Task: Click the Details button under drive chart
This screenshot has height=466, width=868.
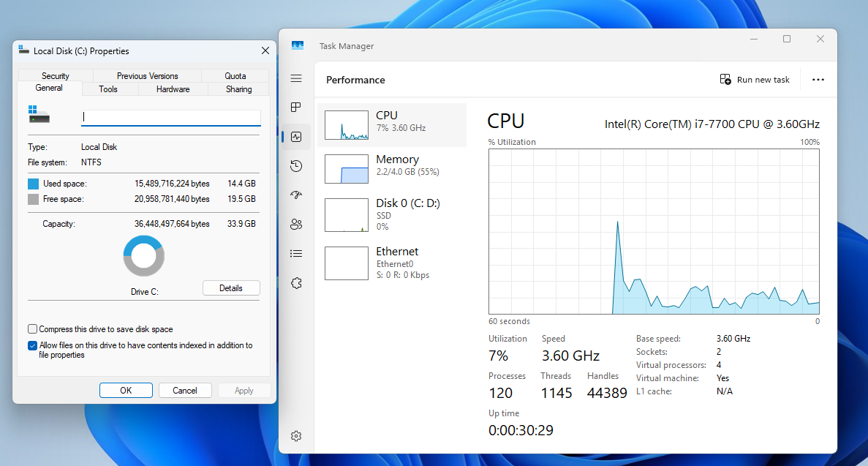Action: [231, 288]
